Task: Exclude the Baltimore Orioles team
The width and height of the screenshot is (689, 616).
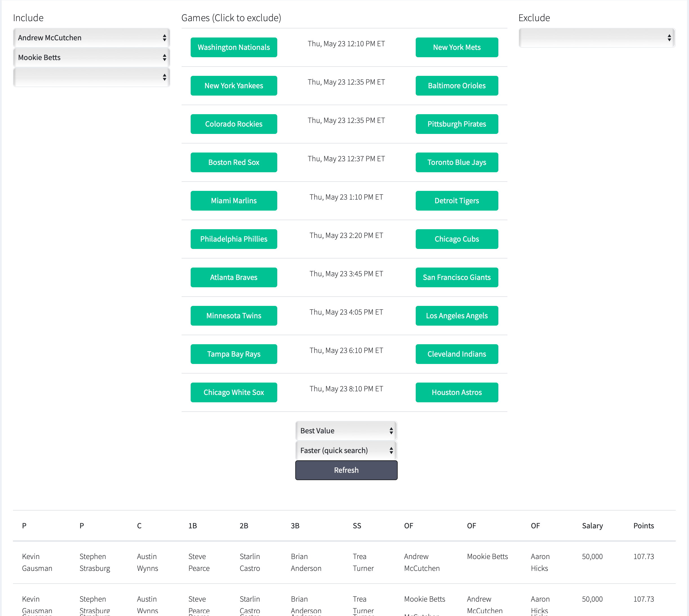Action: point(457,86)
